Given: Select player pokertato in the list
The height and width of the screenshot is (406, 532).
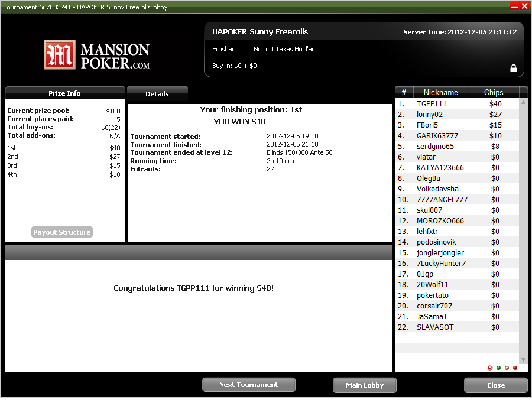Looking at the screenshot, I should point(457,295).
